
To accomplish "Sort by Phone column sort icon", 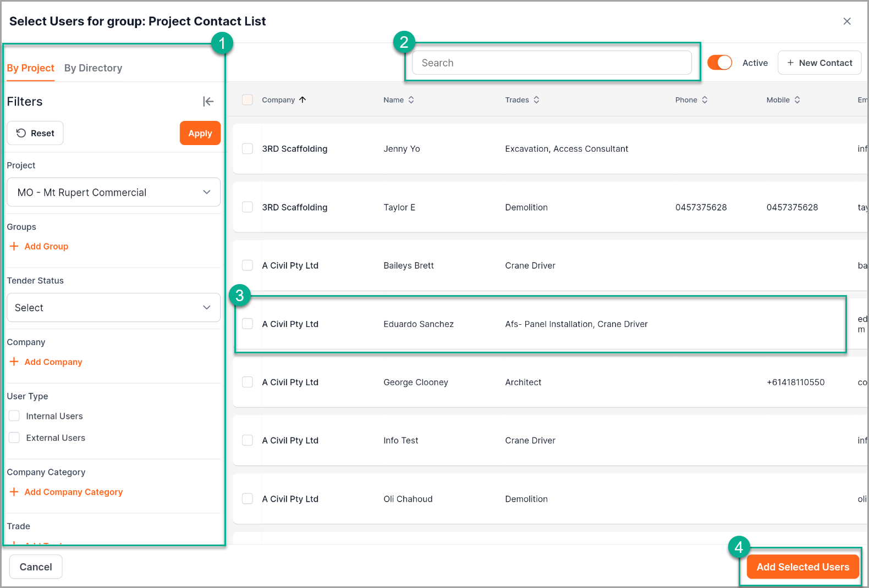I will pos(705,100).
